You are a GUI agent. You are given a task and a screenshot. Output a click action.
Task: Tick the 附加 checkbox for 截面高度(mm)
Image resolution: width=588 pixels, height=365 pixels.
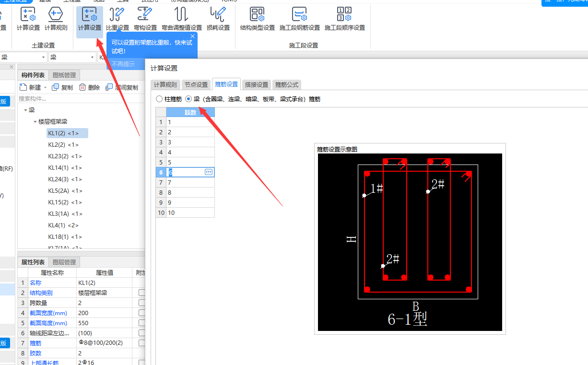click(x=142, y=323)
